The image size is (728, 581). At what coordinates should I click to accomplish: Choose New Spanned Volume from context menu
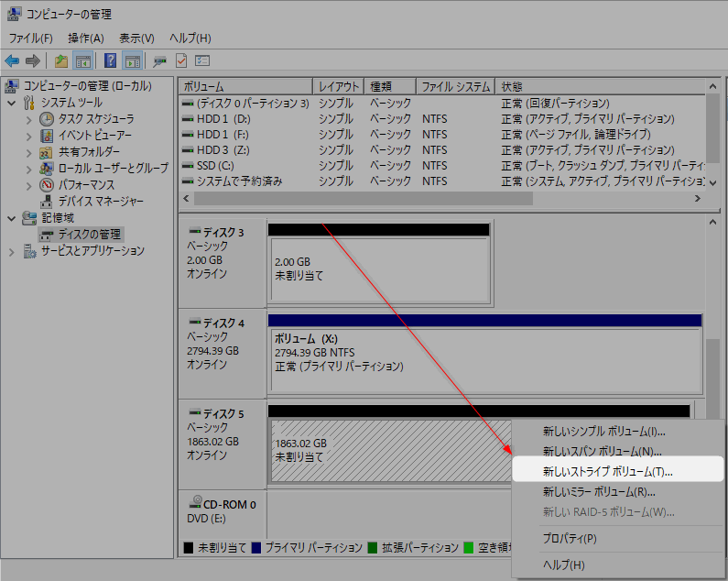pos(618,451)
